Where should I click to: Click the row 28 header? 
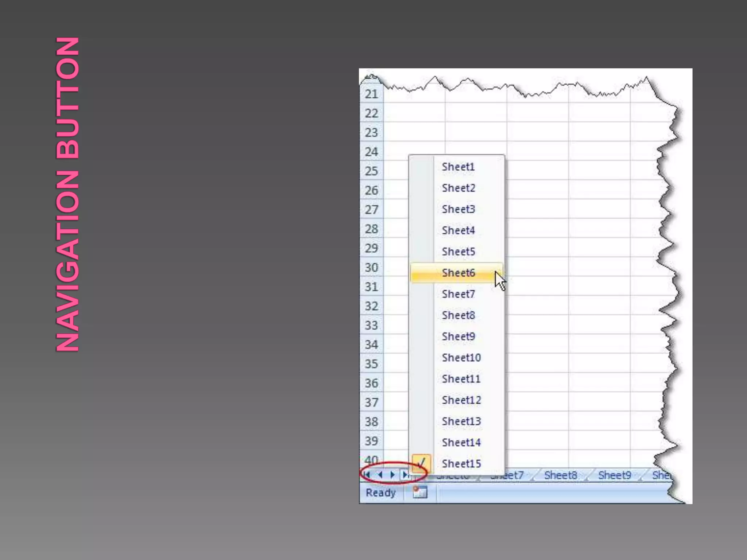371,229
